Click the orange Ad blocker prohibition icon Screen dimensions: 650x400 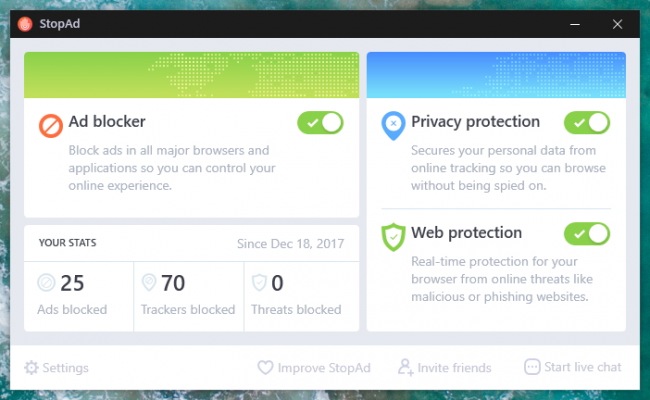(x=51, y=126)
